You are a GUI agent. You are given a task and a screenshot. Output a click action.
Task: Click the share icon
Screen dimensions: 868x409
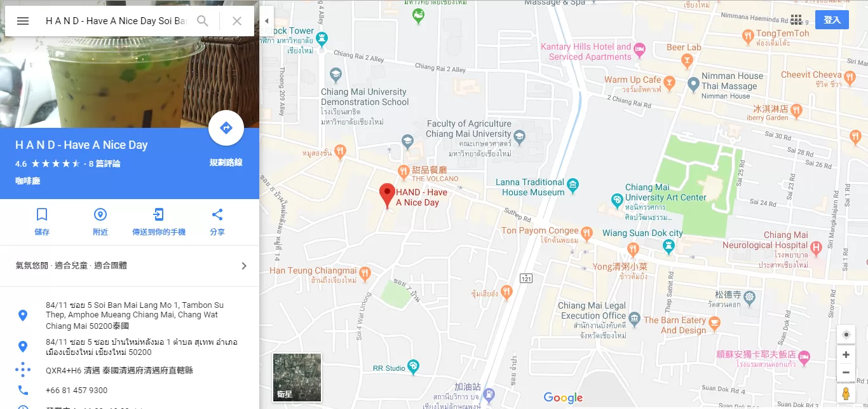pyautogui.click(x=217, y=214)
